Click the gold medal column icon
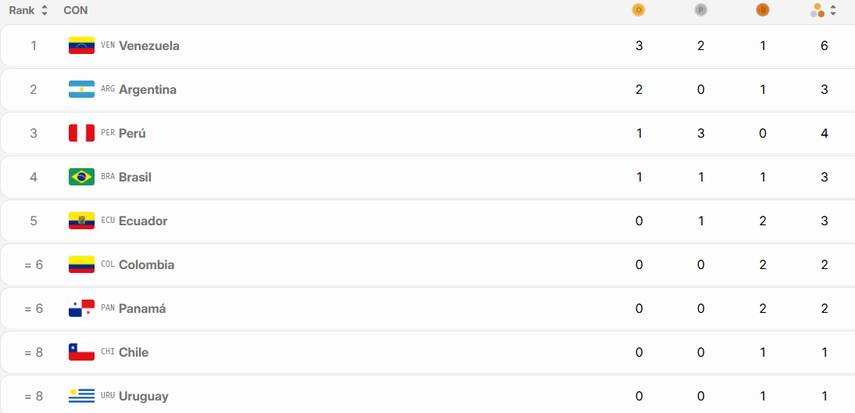The width and height of the screenshot is (855, 413). click(x=638, y=10)
